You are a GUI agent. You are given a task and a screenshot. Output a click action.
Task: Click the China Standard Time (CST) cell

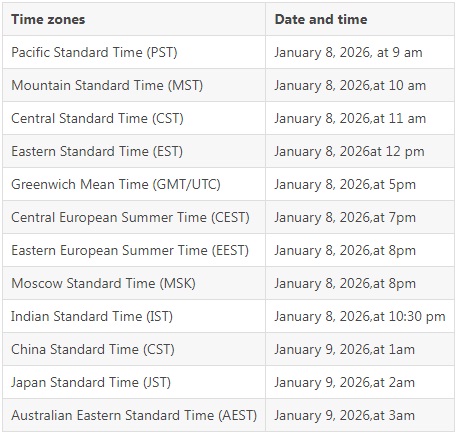[134, 349]
